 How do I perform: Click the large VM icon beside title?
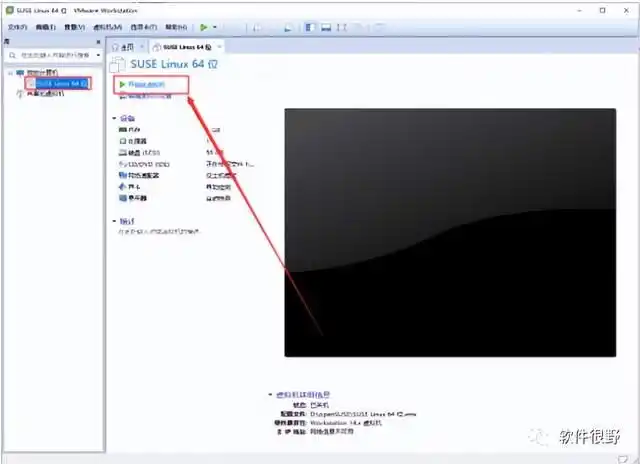118,64
